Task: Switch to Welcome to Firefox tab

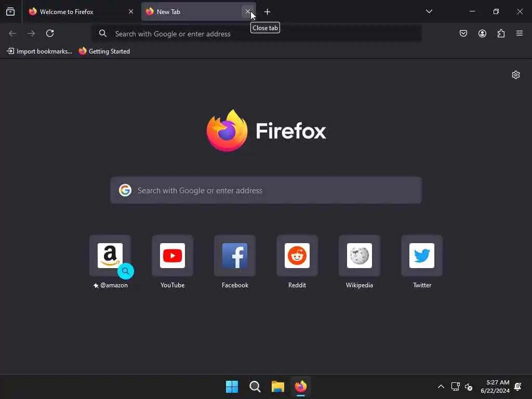Action: [x=81, y=11]
